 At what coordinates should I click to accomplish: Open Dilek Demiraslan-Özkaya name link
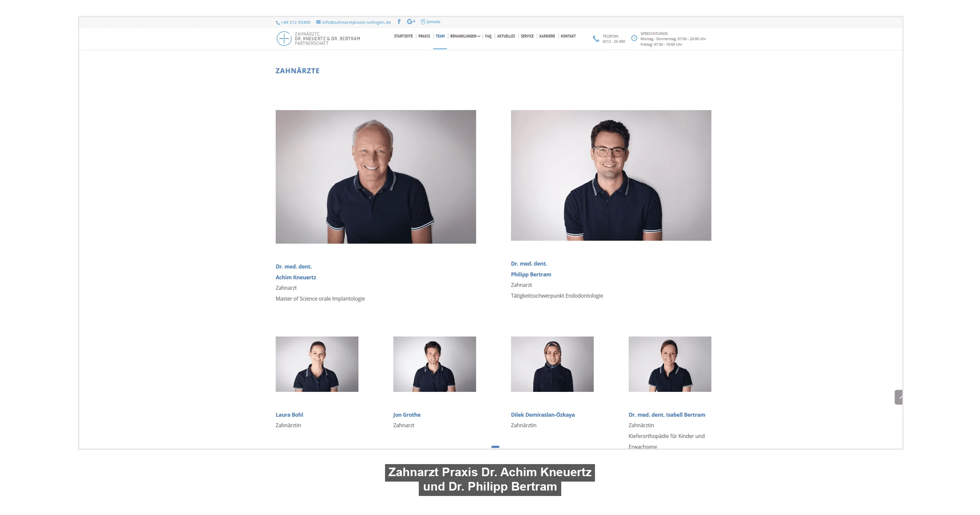542,415
